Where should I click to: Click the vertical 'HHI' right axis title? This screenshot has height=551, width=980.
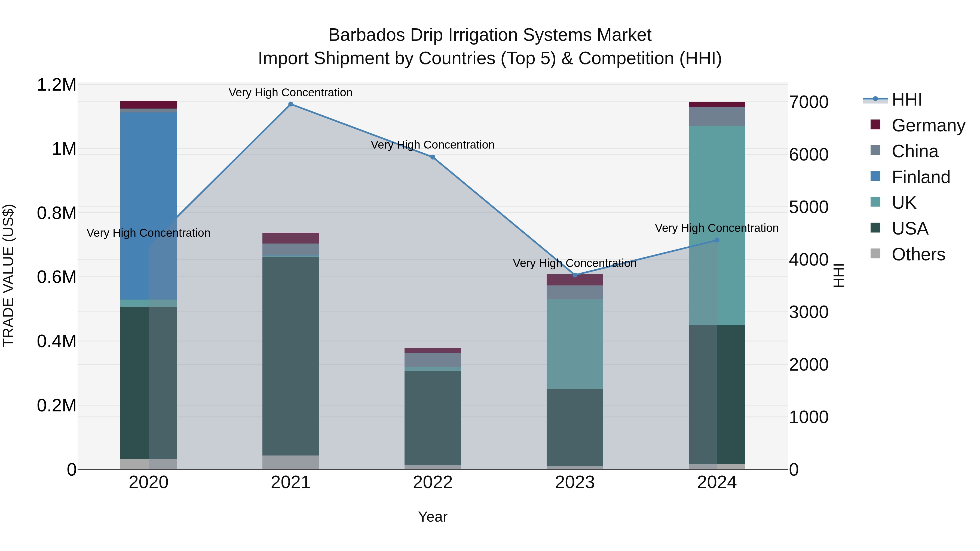coord(839,276)
